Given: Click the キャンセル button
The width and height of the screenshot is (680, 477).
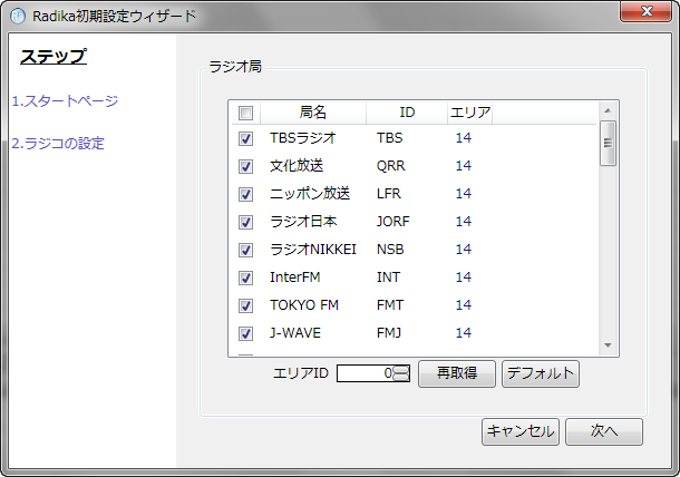Looking at the screenshot, I should click(x=520, y=431).
